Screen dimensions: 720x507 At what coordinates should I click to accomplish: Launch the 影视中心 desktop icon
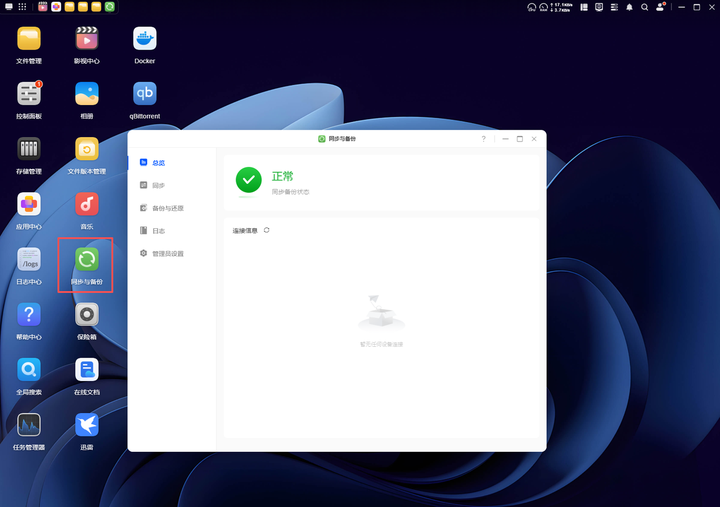(87, 39)
